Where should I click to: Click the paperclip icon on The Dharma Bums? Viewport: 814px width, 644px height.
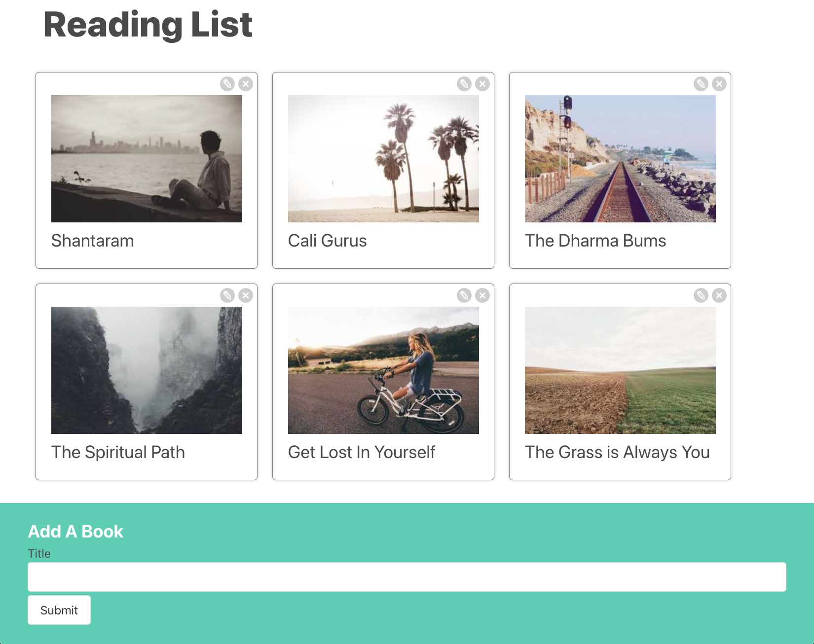(701, 83)
